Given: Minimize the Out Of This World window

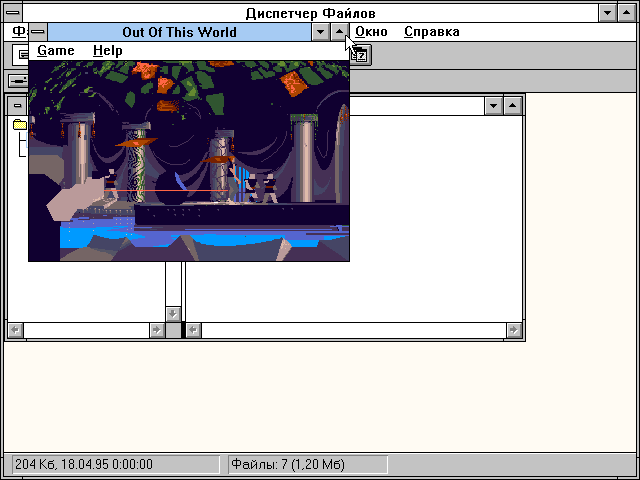Looking at the screenshot, I should [x=320, y=32].
